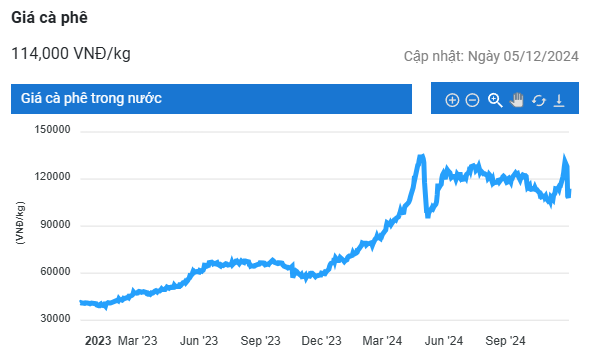Click the zoom out minus icon
The image size is (595, 364).
pyautogui.click(x=472, y=100)
